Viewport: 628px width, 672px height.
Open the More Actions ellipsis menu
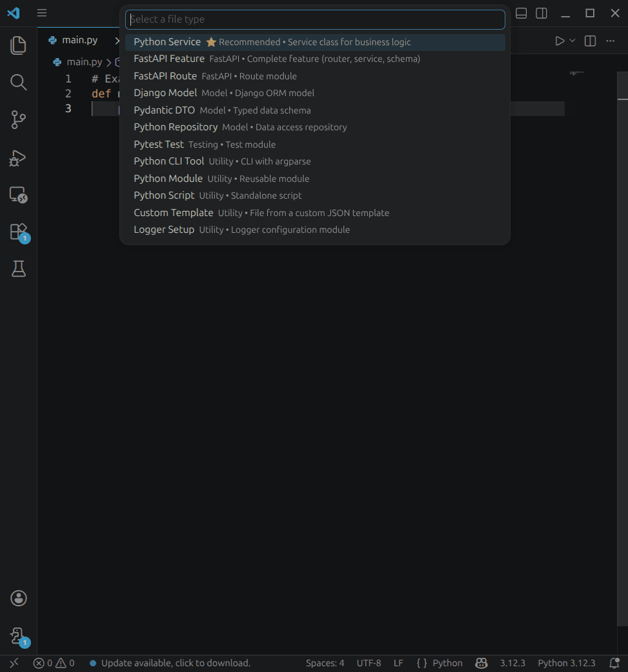610,40
